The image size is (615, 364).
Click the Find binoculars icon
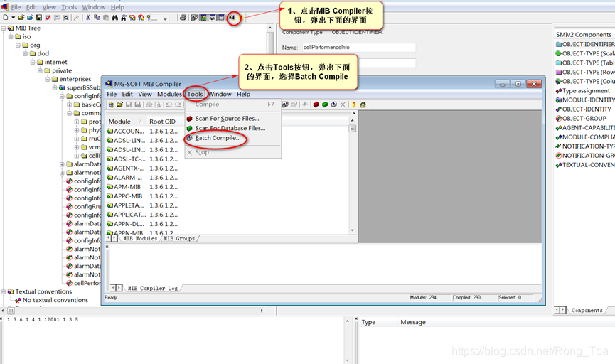tap(115, 18)
